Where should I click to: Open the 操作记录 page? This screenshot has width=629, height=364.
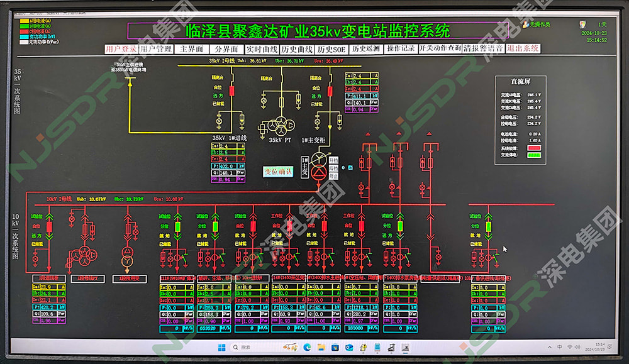coord(401,49)
